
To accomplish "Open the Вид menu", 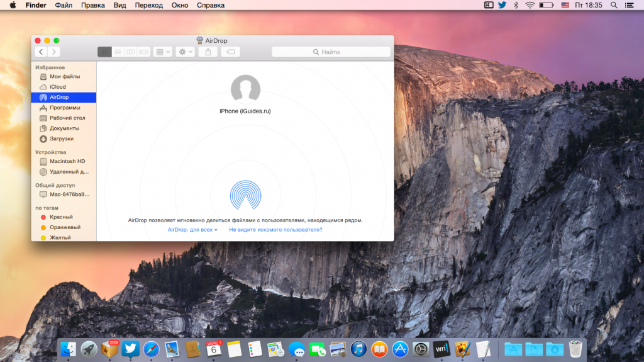I will 119,5.
